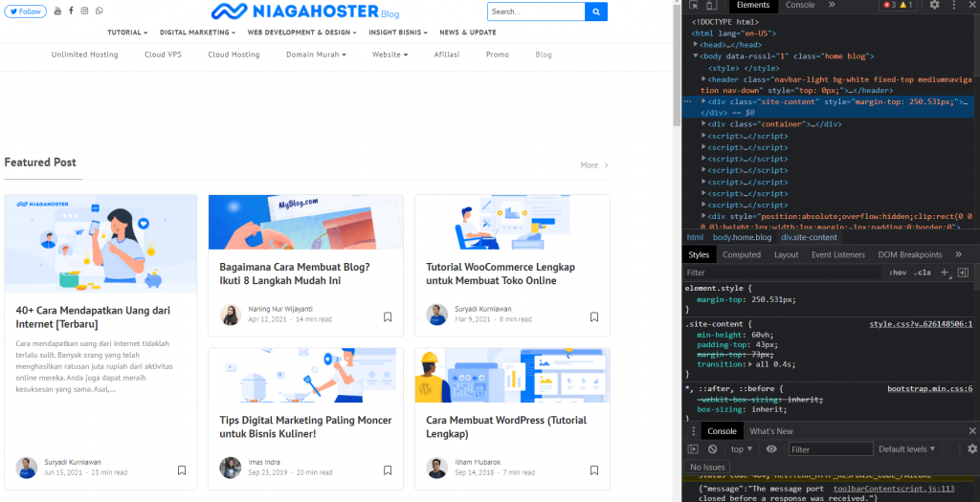Image resolution: width=980 pixels, height=502 pixels.
Task: Open the YouTube social icon
Action: (58, 11)
